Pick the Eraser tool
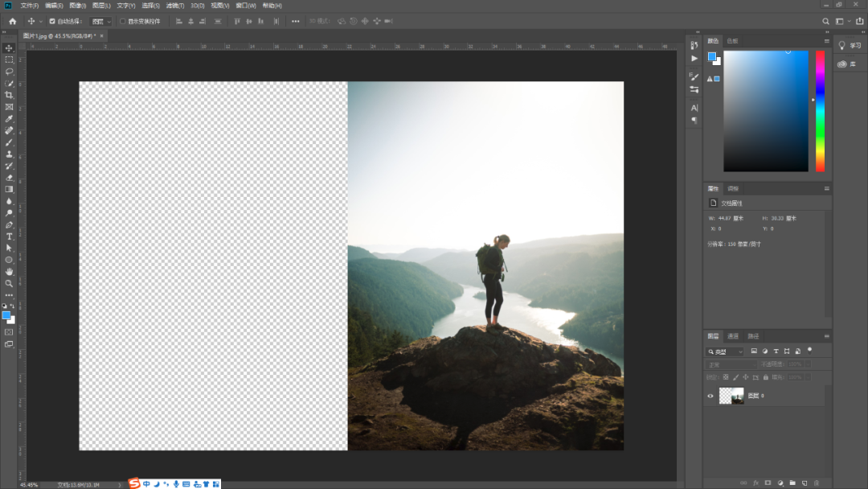868x489 pixels. click(x=9, y=178)
